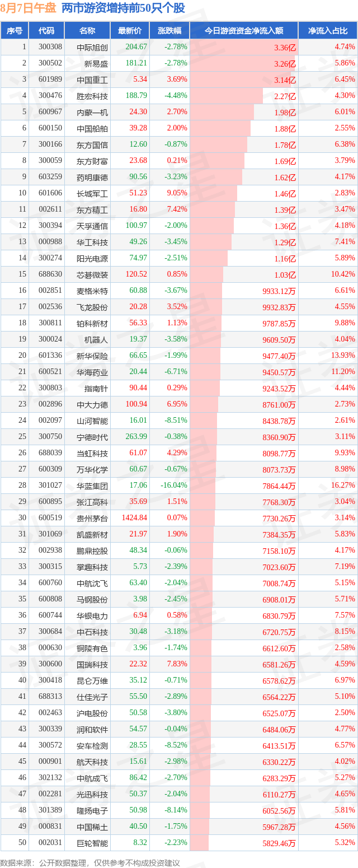The height and width of the screenshot is (868, 358).
Task: Select stock name 中航沈飞
Action: (x=92, y=584)
